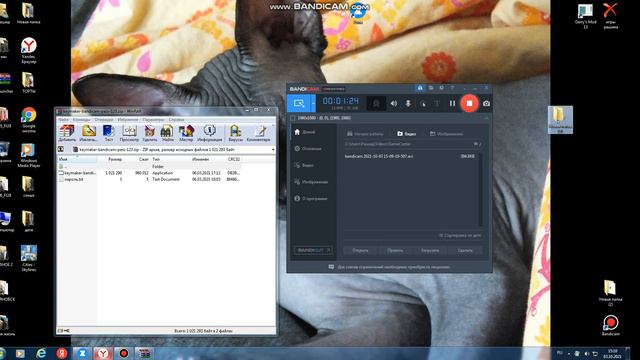The image size is (640, 360).
Task: Collapse the Bandicam panel with the arrow
Action: click(486, 118)
